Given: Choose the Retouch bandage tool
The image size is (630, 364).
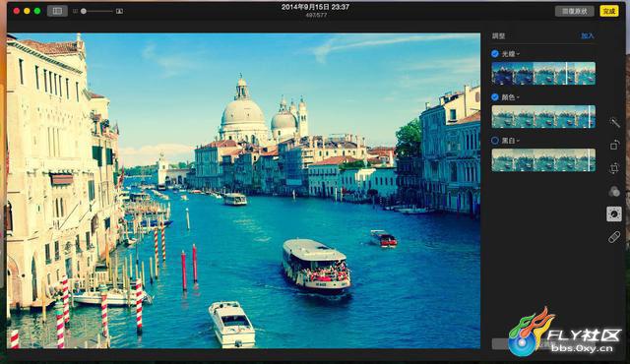Looking at the screenshot, I should click(x=614, y=237).
